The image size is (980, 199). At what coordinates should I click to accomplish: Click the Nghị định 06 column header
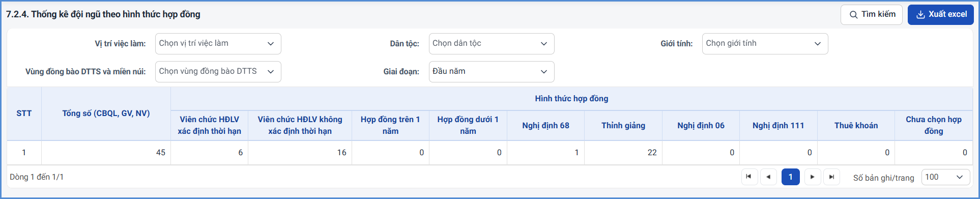coord(701,125)
